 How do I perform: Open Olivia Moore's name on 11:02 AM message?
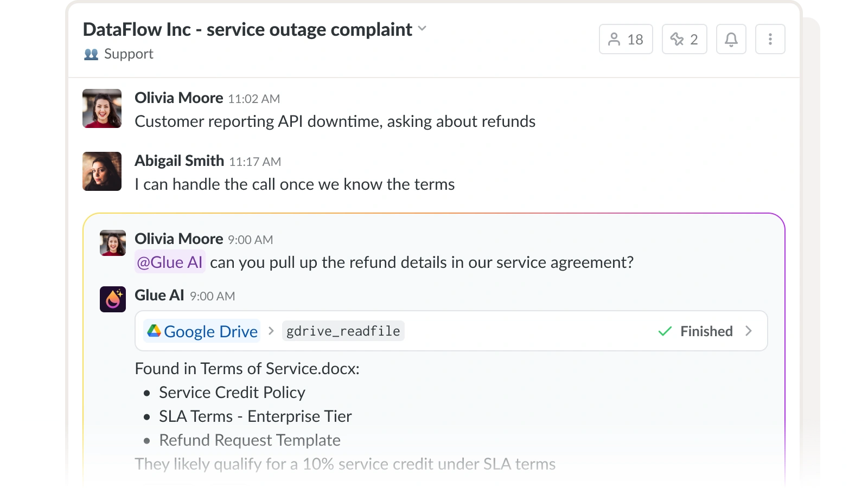click(179, 98)
